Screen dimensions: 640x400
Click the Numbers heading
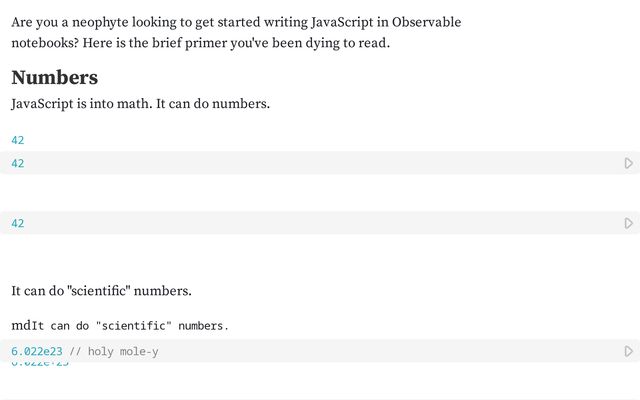pyautogui.click(x=54, y=77)
